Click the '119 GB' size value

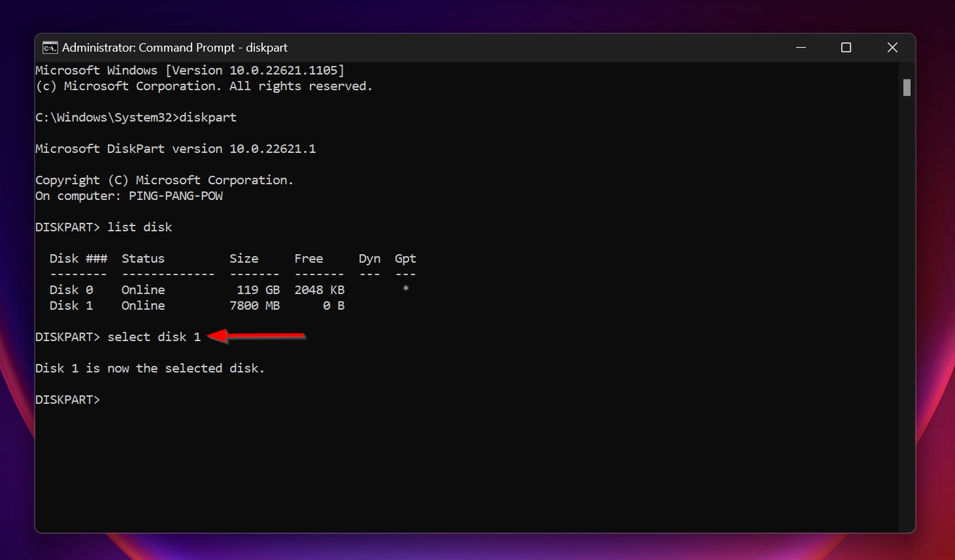coord(258,290)
